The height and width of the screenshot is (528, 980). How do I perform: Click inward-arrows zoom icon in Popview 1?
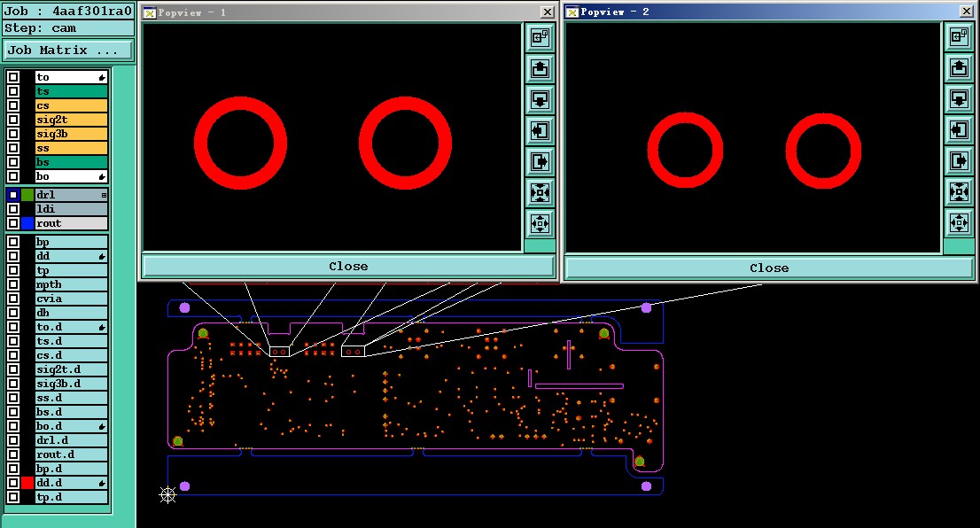pos(540,192)
